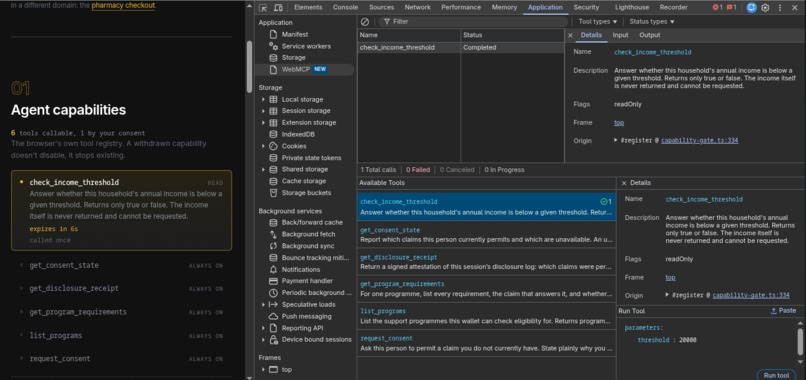
Task: Expand the top frame node
Action: coord(263,369)
